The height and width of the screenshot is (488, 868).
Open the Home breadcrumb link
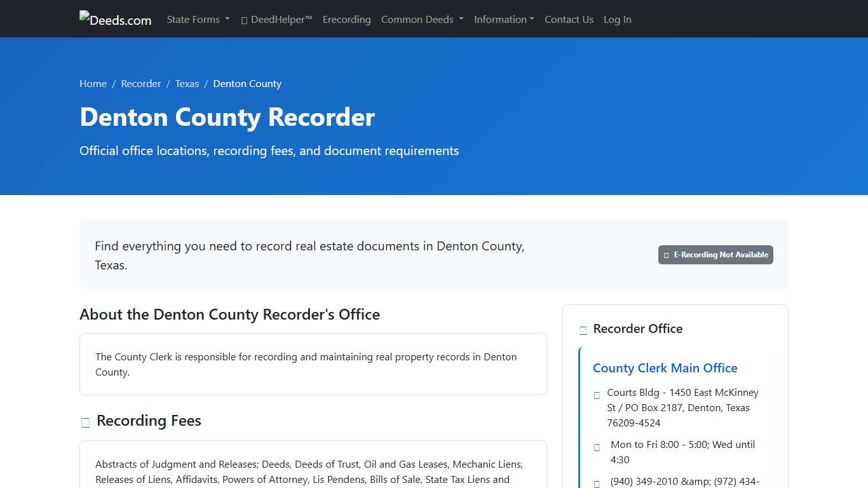93,83
